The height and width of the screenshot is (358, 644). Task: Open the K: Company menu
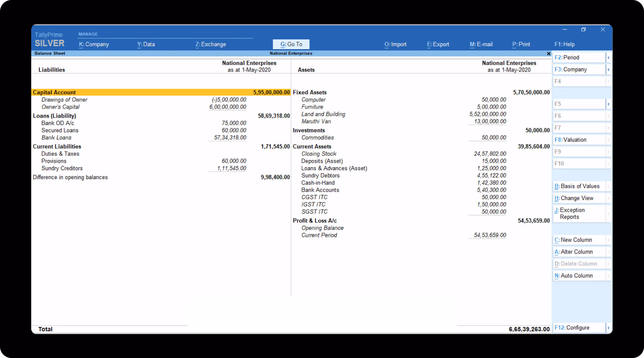pos(94,44)
